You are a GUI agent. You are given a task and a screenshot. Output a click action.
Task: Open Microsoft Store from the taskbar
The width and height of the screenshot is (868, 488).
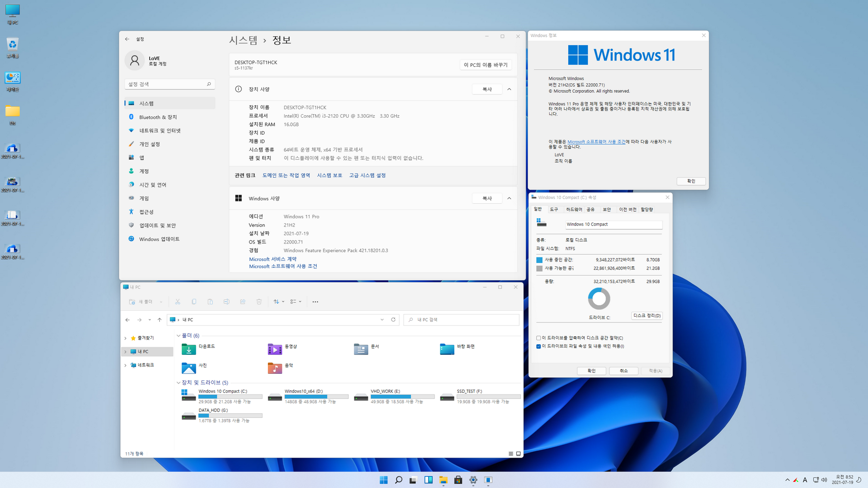[x=458, y=480]
